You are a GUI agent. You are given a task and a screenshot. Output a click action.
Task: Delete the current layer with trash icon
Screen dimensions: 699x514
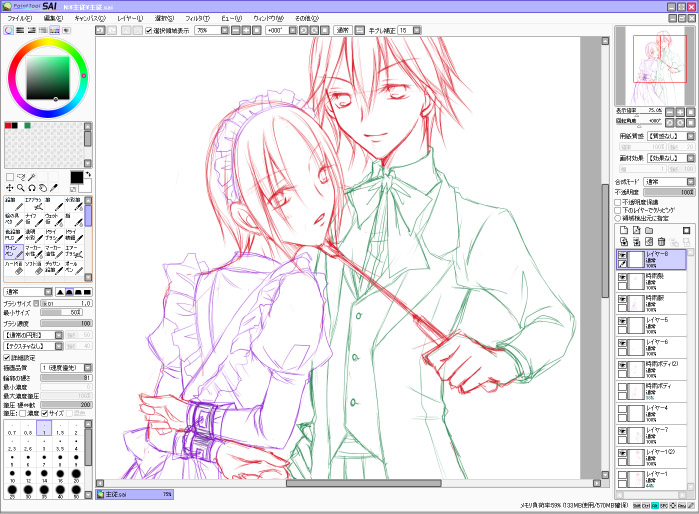pos(662,242)
